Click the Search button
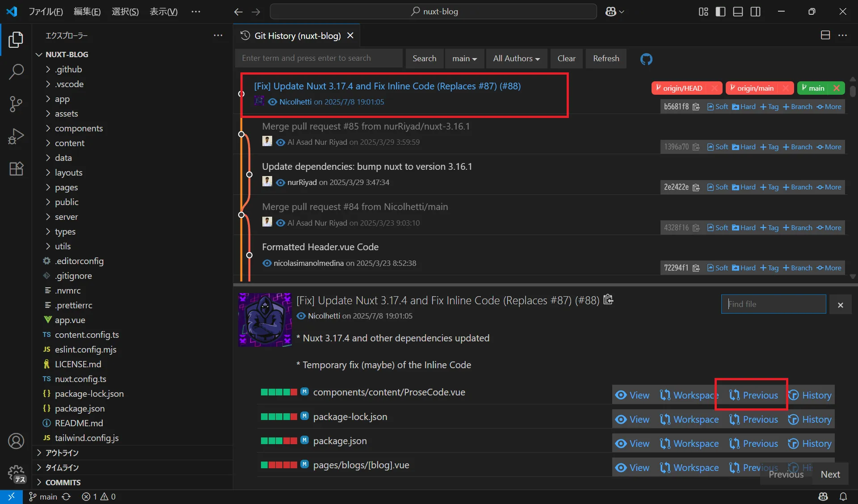 [424, 59]
